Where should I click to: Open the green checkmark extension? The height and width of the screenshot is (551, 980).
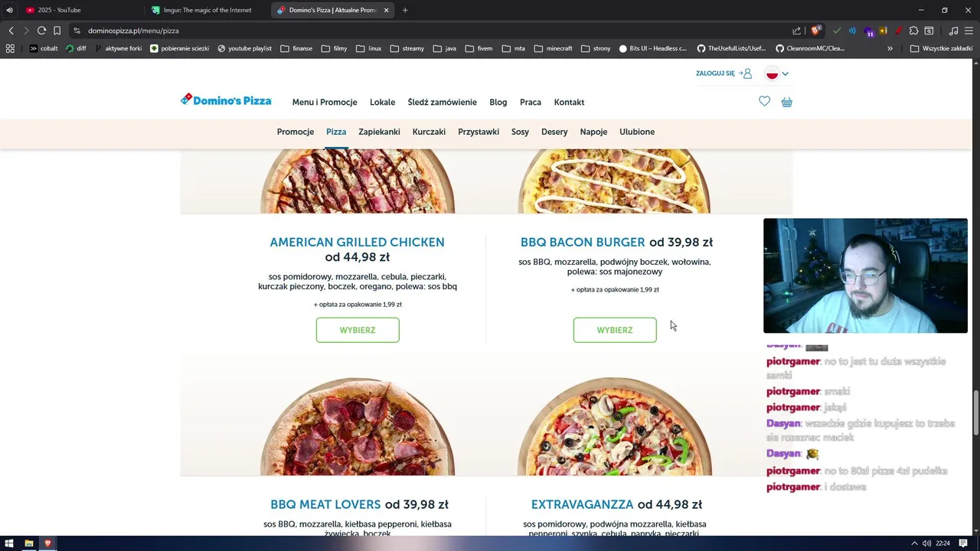[x=837, y=31]
